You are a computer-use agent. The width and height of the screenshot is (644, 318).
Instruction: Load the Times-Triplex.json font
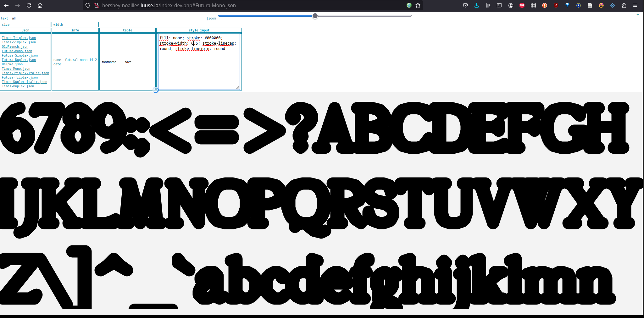(19, 38)
